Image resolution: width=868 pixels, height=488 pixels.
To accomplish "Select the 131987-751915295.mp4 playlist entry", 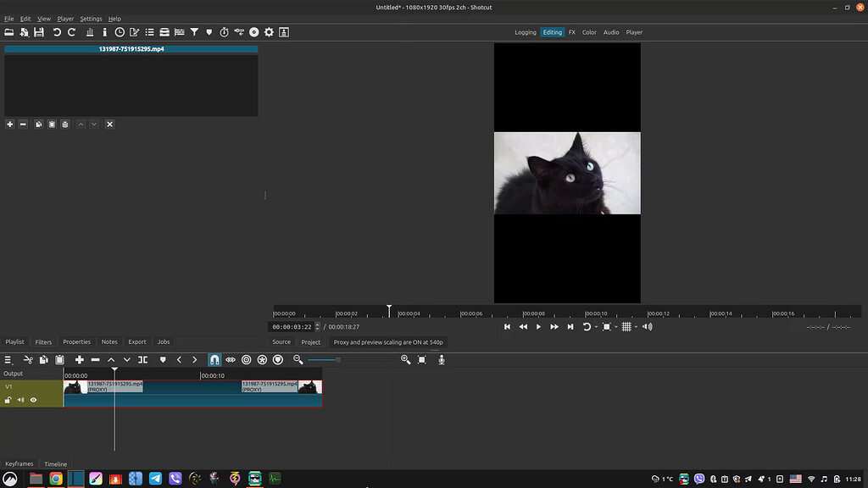I will pyautogui.click(x=131, y=49).
